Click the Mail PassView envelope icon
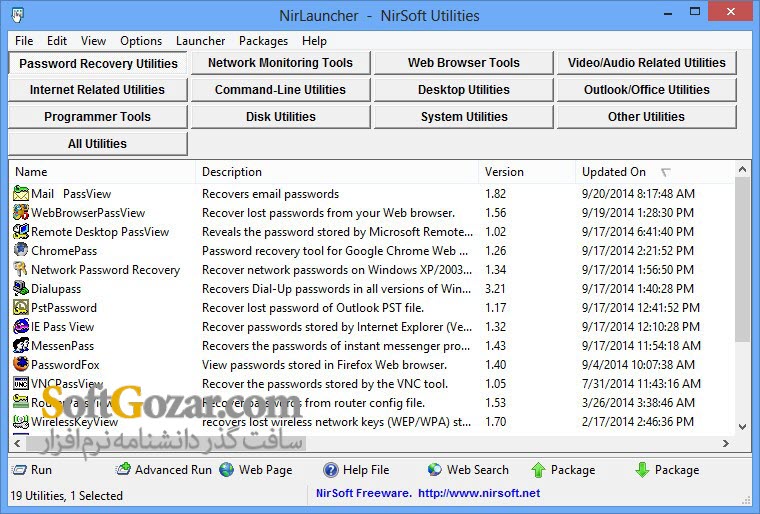This screenshot has height=514, width=760. (21, 193)
